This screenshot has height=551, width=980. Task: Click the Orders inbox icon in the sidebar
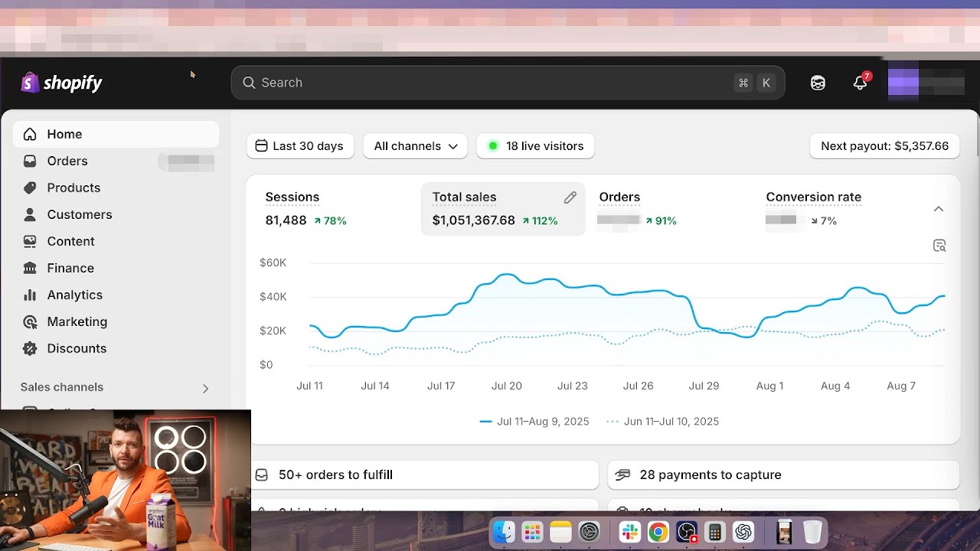pos(30,161)
